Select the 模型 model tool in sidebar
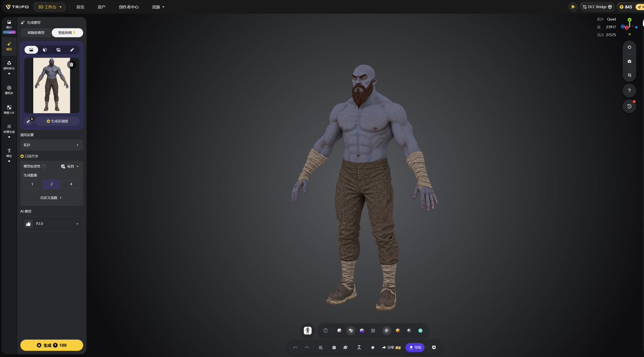Viewport: 644px width, 357px height. 9,46
